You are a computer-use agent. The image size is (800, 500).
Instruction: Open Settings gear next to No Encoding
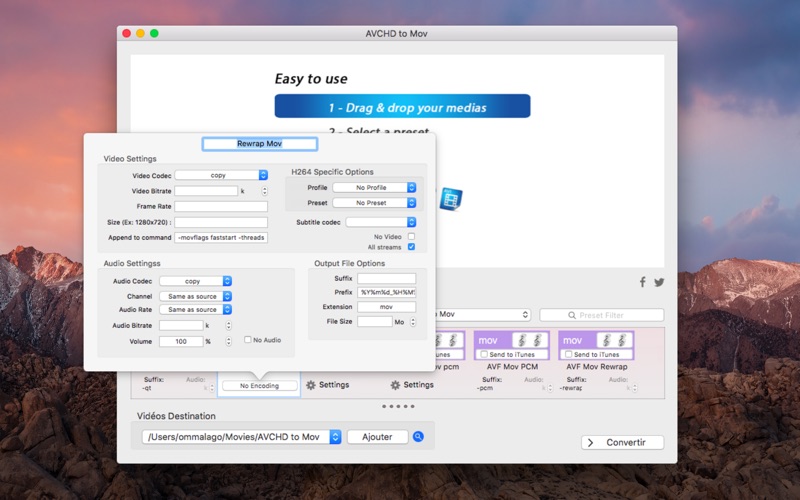coord(328,385)
